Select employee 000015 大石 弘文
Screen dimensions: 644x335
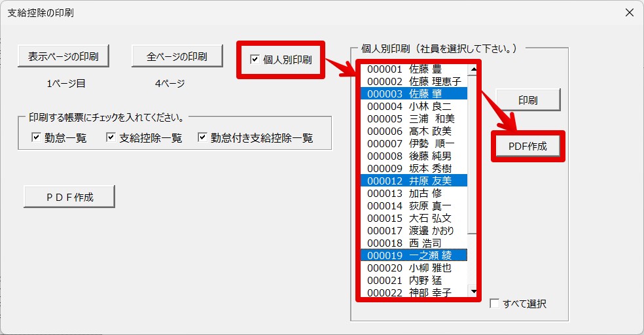pyautogui.click(x=414, y=218)
